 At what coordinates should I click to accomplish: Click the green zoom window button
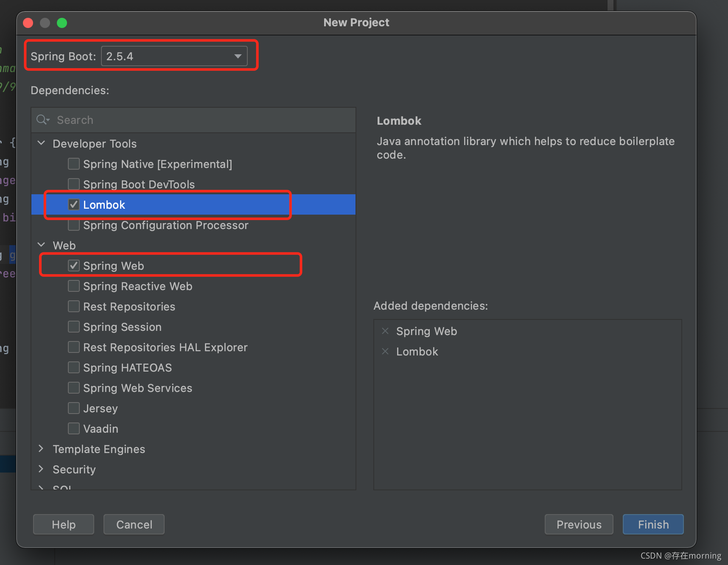tap(62, 23)
